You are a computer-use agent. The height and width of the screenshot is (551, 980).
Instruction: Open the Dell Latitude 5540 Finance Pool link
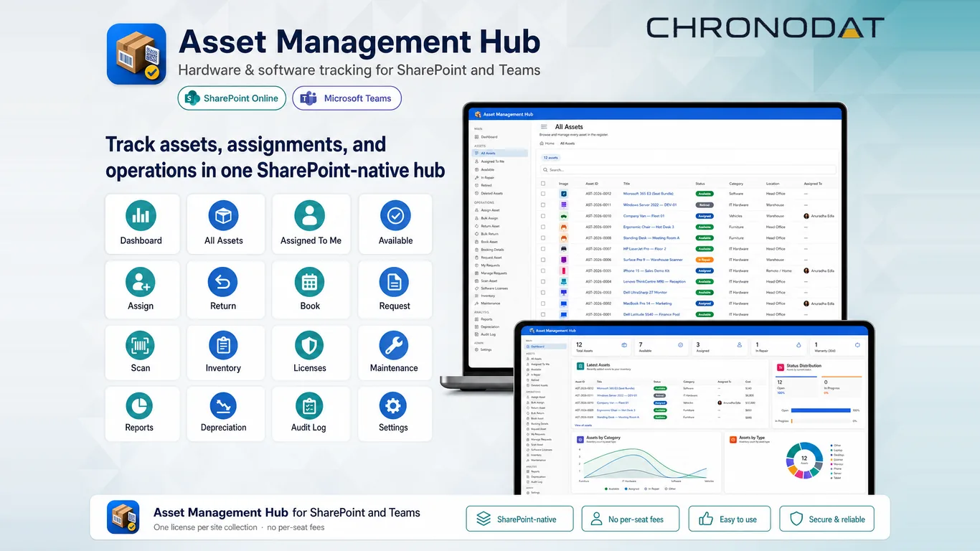[651, 314]
